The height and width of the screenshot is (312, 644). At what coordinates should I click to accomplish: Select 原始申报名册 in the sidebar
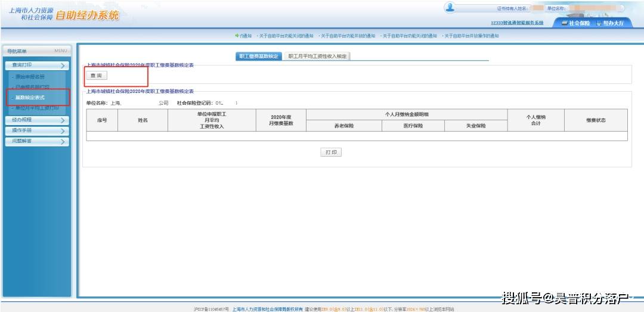tap(38, 77)
